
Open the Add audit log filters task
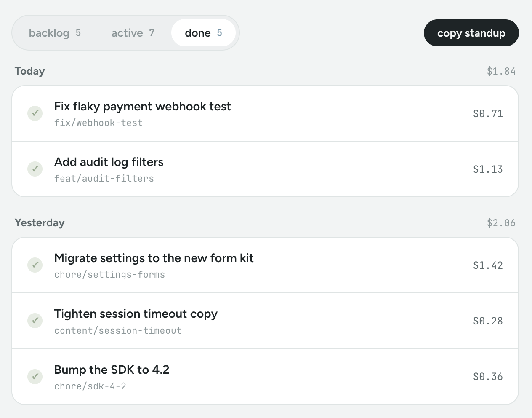[265, 169]
